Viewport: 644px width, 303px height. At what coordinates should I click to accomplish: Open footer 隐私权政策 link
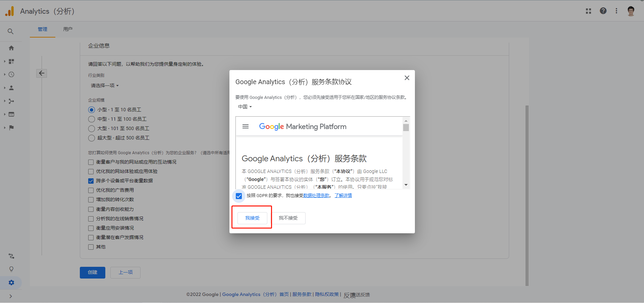(x=327, y=295)
